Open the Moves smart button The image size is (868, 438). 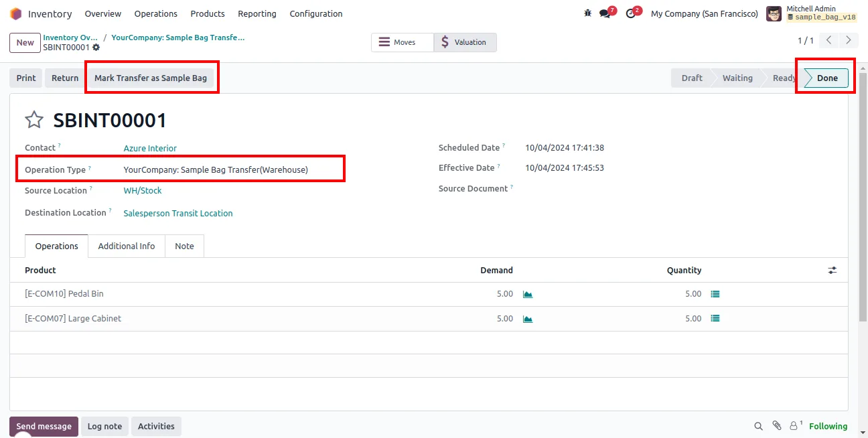pos(403,42)
